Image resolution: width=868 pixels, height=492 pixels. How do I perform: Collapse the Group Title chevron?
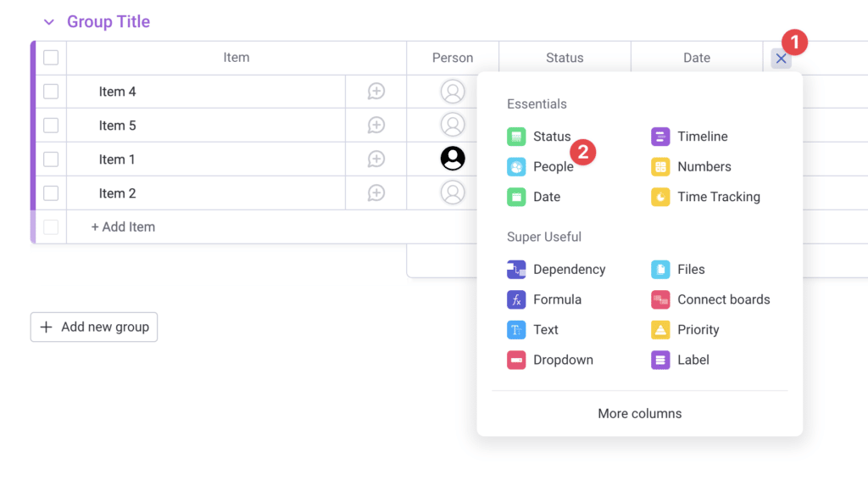pyautogui.click(x=49, y=22)
